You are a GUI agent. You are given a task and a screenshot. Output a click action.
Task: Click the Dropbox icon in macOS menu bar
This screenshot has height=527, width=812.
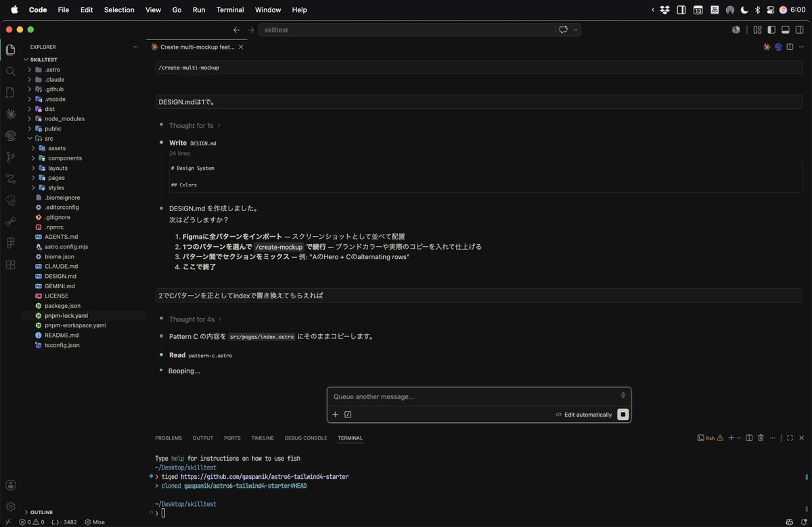click(x=665, y=9)
